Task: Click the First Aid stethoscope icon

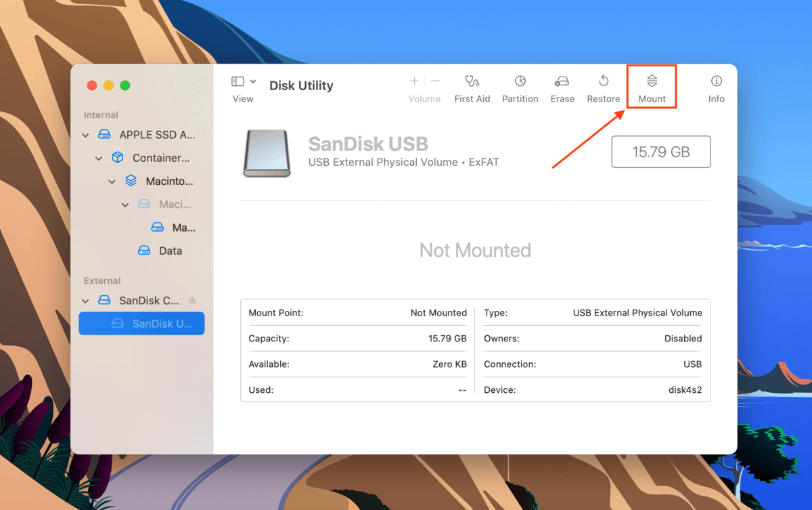Action: [x=472, y=81]
